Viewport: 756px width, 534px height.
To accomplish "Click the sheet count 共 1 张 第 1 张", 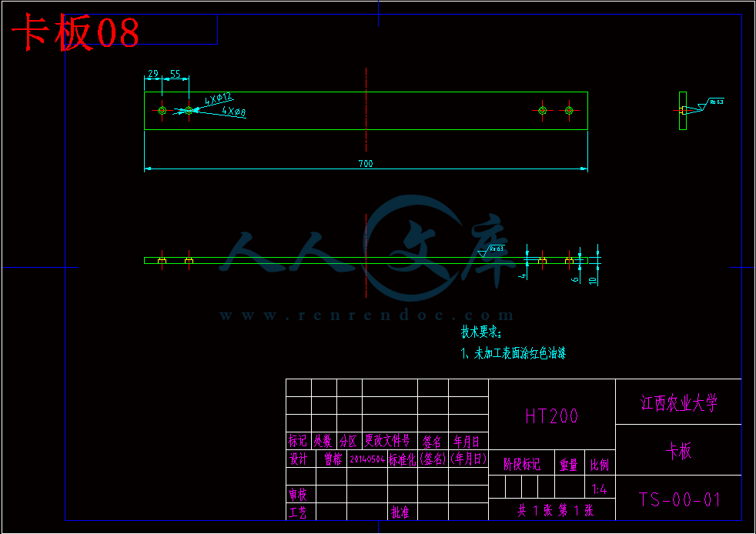I will [555, 510].
